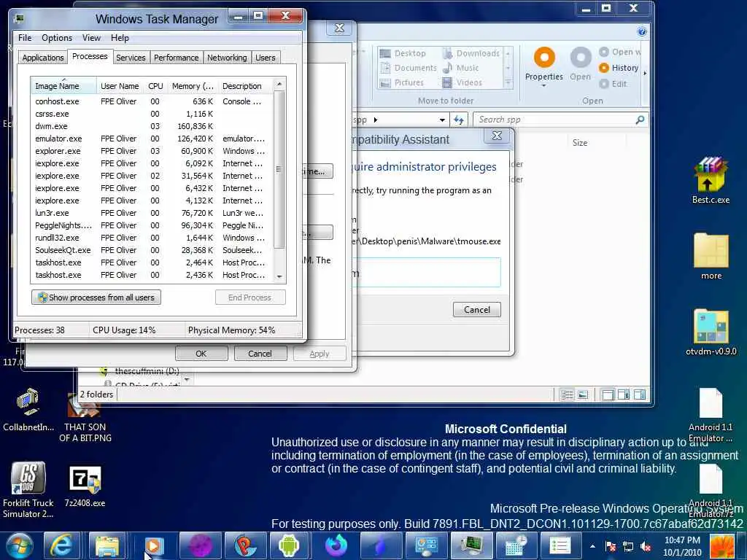Select the lun3r.exe process row
Screen dimensions: 747x560
click(152, 213)
